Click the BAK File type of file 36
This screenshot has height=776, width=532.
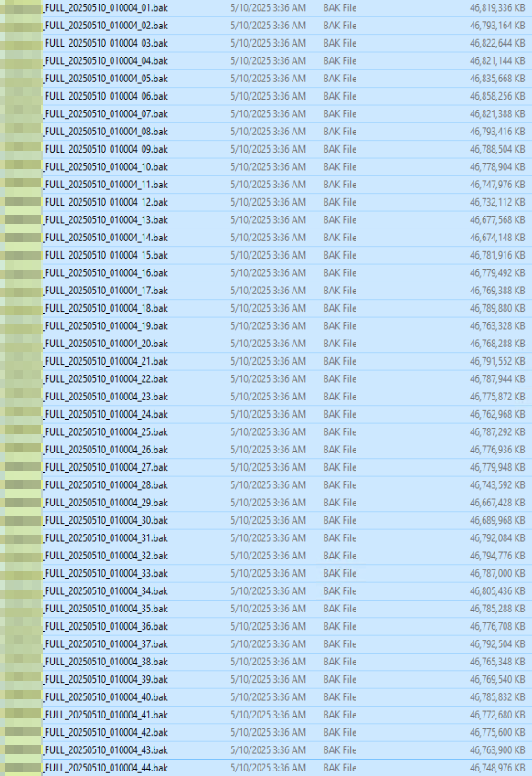[339, 626]
